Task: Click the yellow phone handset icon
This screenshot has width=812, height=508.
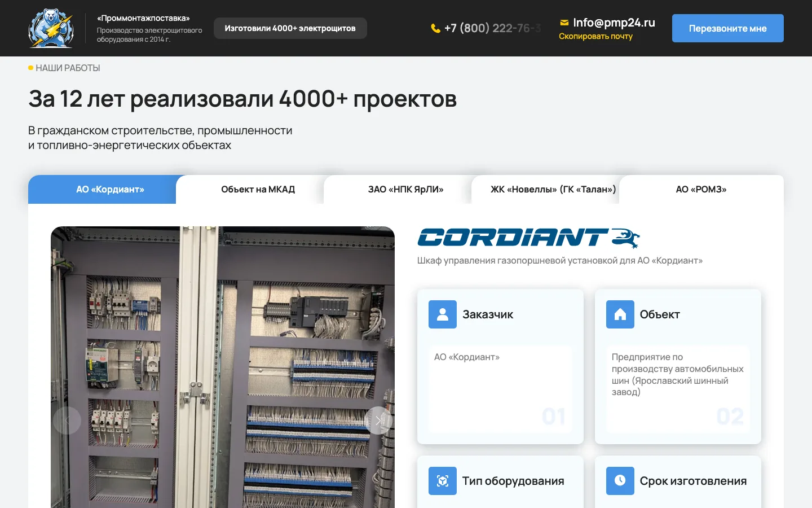Action: point(435,28)
